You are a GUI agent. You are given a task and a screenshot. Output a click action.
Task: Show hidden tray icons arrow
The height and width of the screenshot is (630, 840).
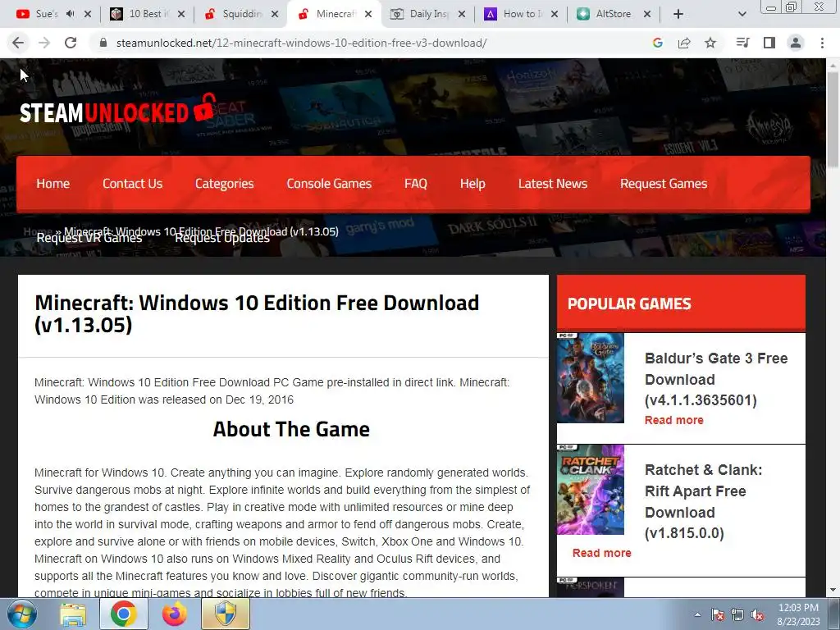697,614
